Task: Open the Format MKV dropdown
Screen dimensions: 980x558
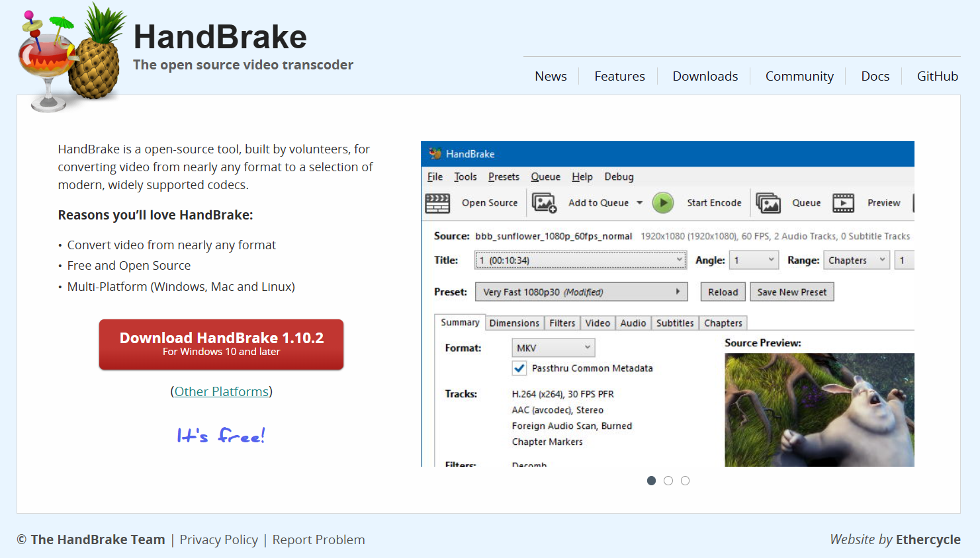Action: tap(553, 348)
